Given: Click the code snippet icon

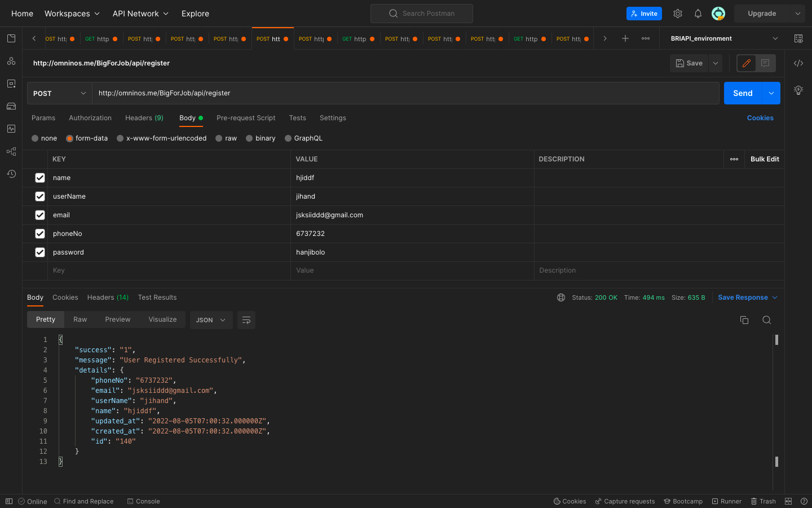Looking at the screenshot, I should (798, 63).
